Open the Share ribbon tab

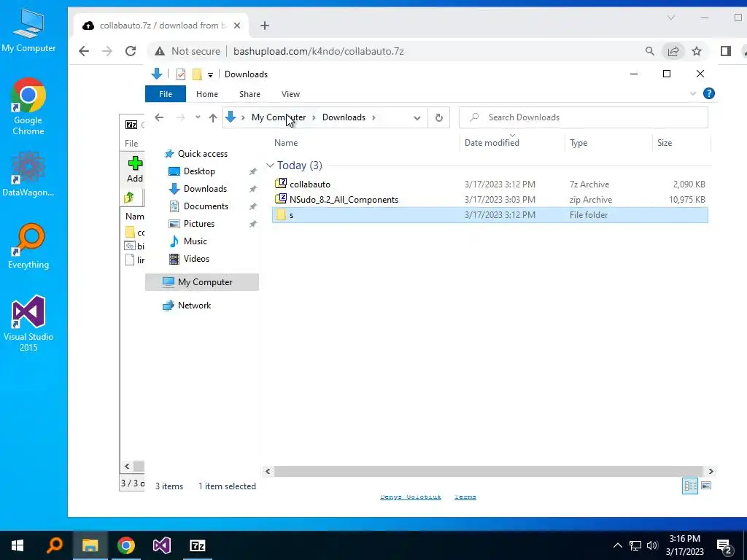coord(249,94)
